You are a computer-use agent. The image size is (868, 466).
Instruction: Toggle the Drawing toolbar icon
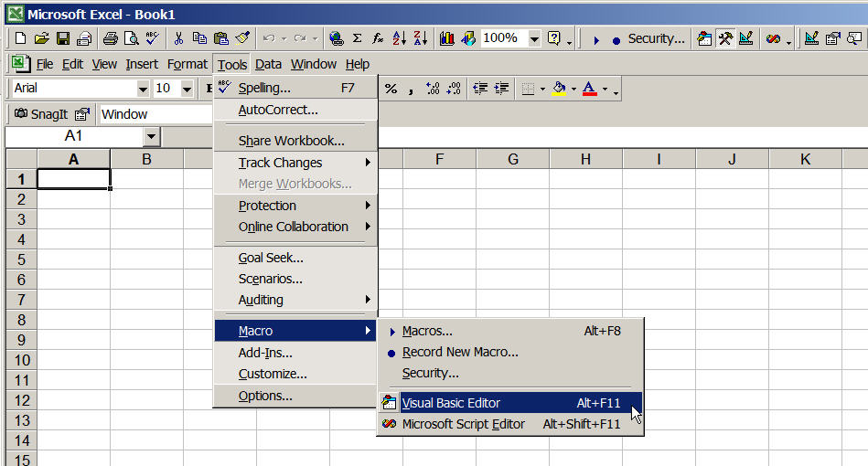coord(468,38)
